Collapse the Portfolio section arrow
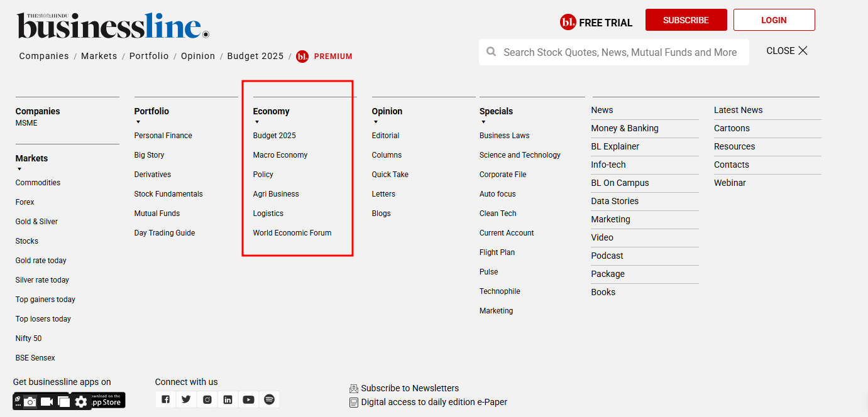The width and height of the screenshot is (868, 417). [138, 122]
